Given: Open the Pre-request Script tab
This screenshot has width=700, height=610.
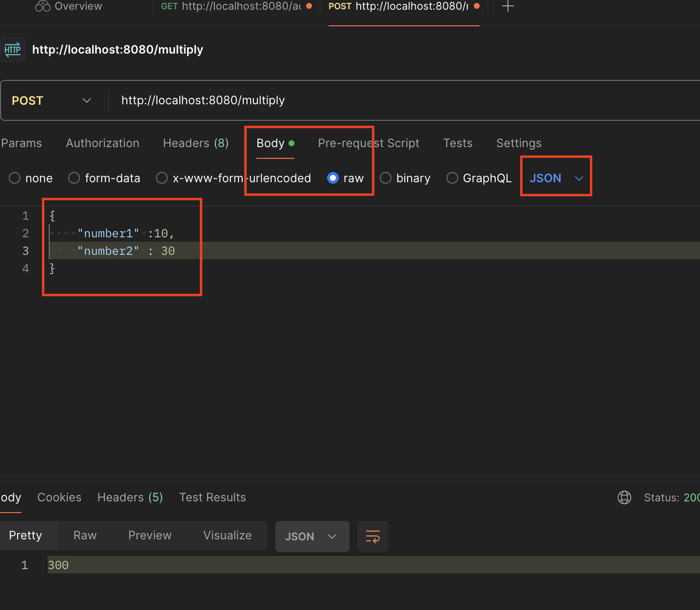Looking at the screenshot, I should [x=369, y=143].
